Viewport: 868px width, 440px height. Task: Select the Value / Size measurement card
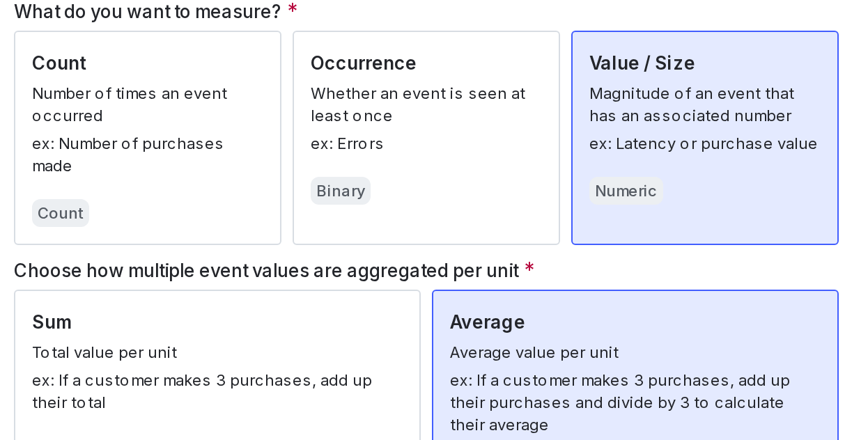coord(704,137)
